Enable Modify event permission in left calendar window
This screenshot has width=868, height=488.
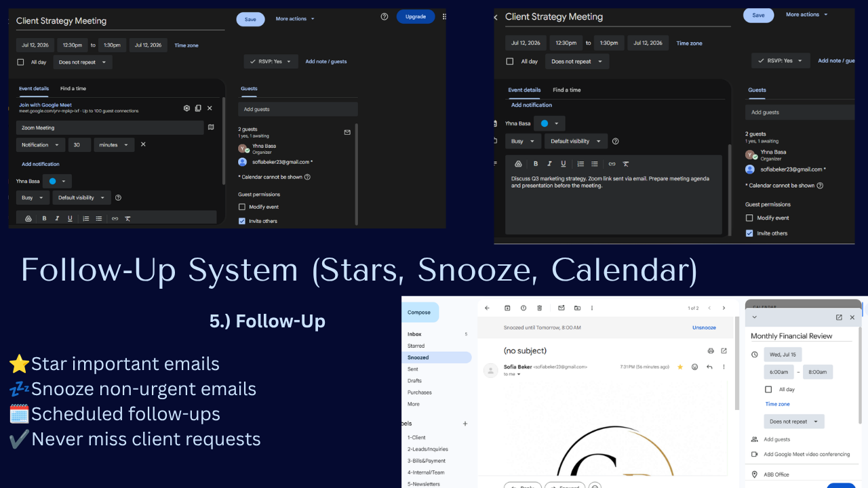(x=242, y=207)
